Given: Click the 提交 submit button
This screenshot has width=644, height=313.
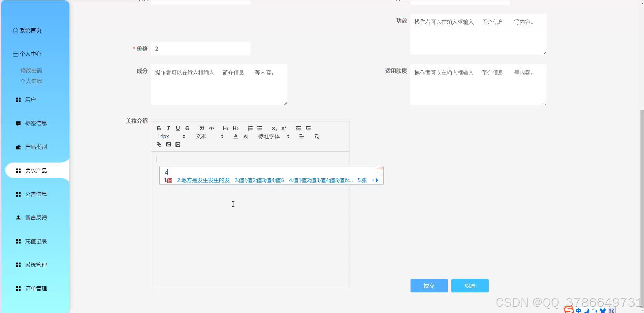Looking at the screenshot, I should pyautogui.click(x=429, y=286).
